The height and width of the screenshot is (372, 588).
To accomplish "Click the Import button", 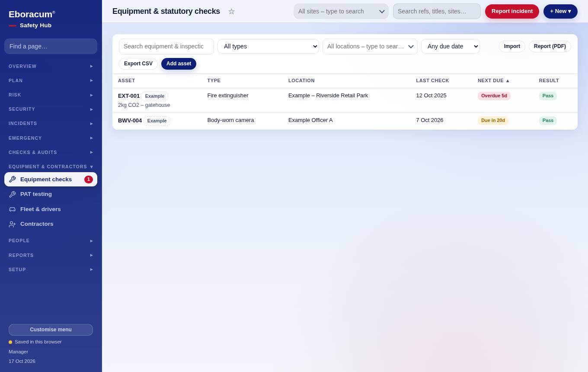I will pos(512,46).
